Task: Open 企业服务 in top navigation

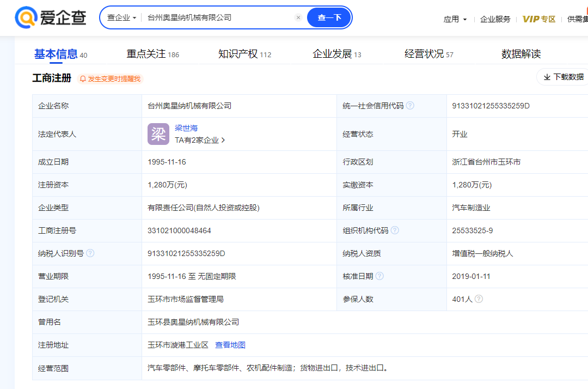Action: [495, 19]
